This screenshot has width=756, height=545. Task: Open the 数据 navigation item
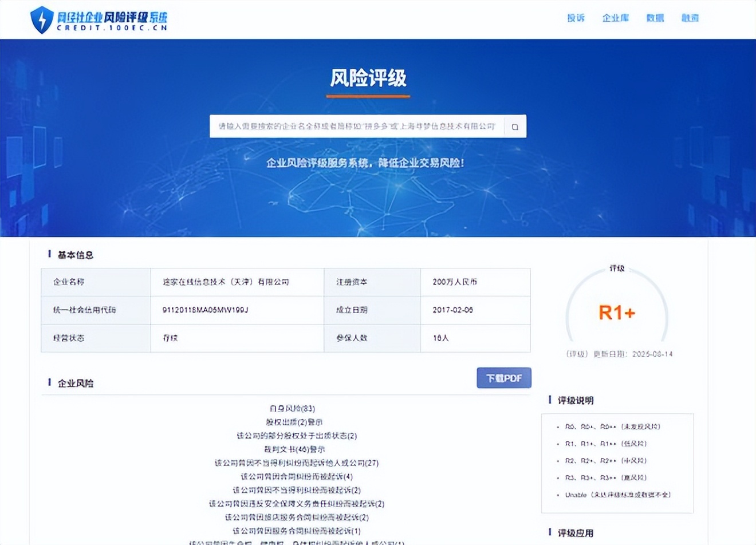[x=655, y=18]
